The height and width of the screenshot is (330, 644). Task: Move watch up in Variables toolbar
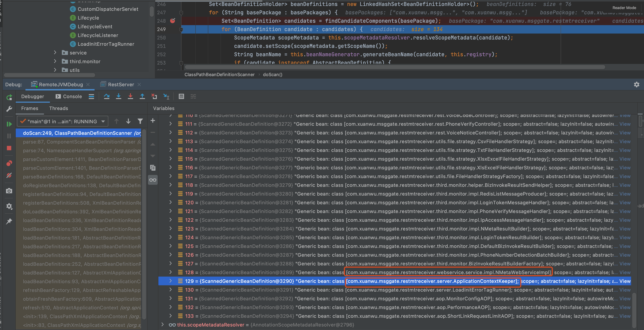tap(153, 144)
